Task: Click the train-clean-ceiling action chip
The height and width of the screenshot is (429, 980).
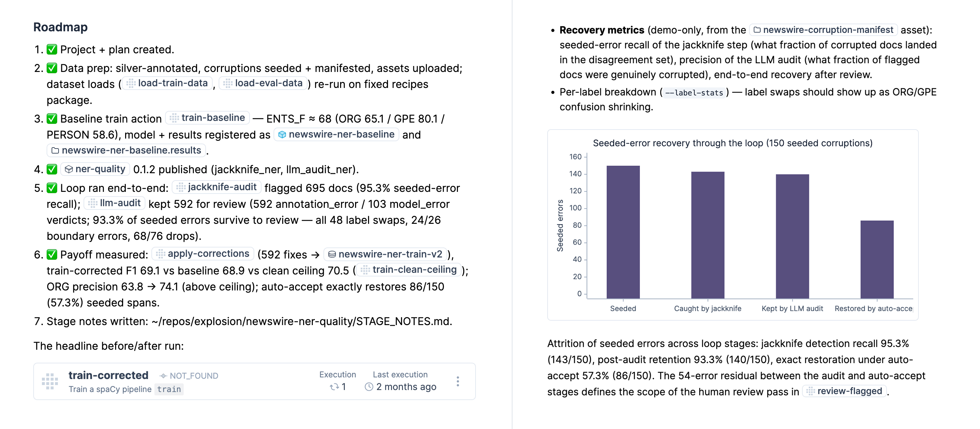Action: pyautogui.click(x=409, y=270)
